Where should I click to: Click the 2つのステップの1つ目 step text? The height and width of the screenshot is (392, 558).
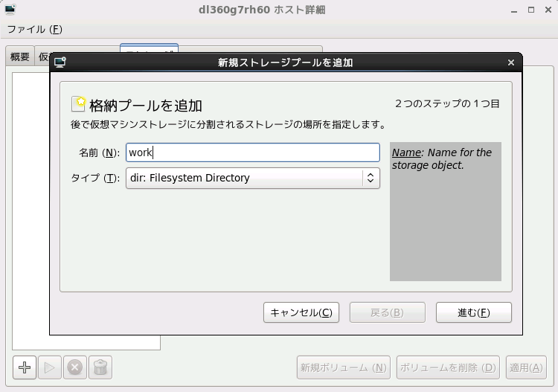tap(447, 103)
